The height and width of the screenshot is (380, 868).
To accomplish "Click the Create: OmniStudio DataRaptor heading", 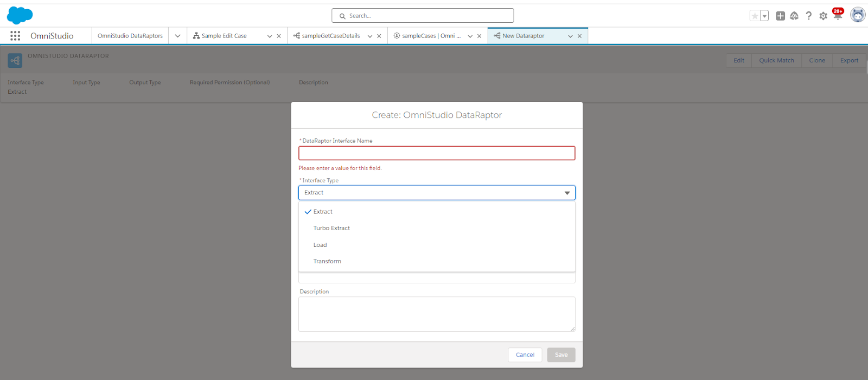I will coord(437,115).
